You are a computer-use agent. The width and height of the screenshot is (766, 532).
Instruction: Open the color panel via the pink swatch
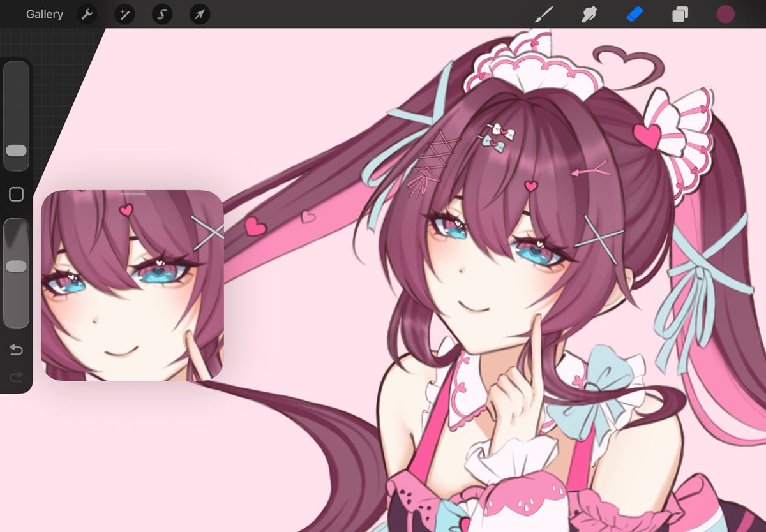click(x=725, y=14)
